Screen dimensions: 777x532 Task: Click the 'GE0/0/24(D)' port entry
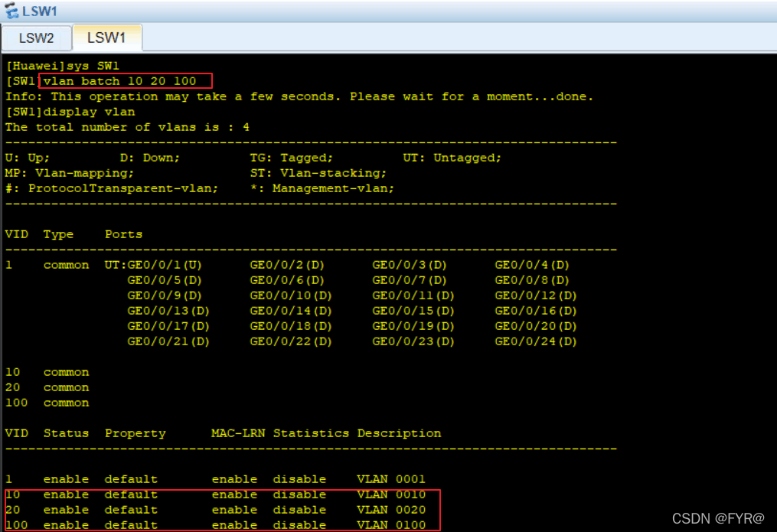pyautogui.click(x=536, y=342)
